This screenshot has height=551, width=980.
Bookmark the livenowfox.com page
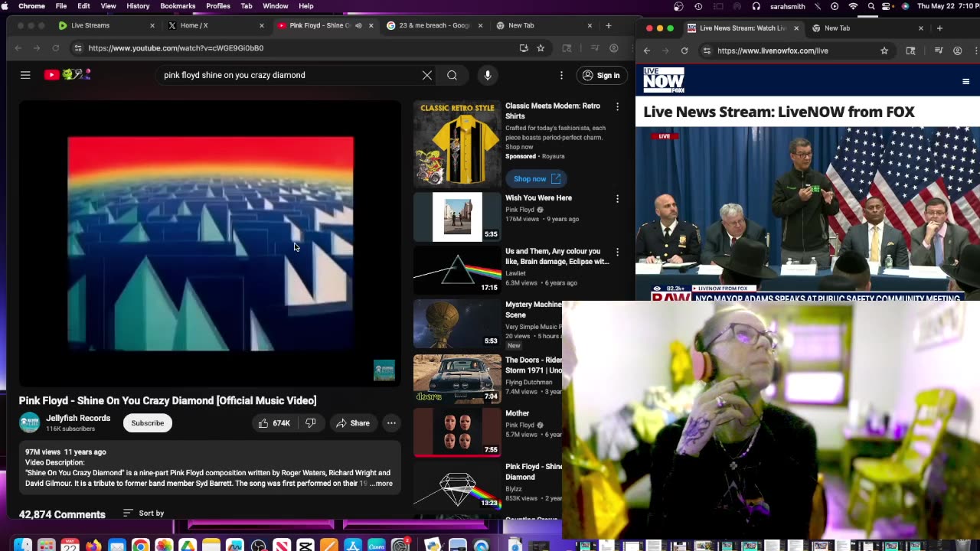coord(884,51)
